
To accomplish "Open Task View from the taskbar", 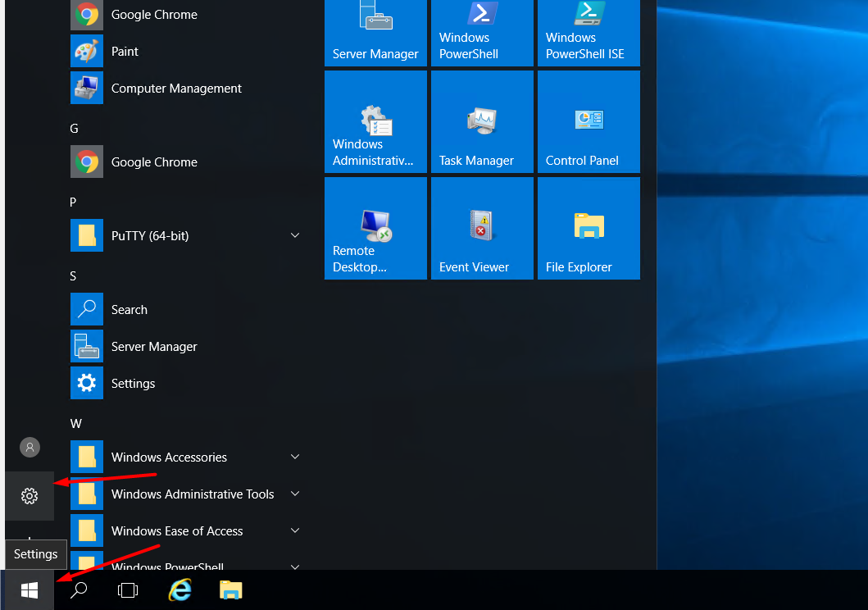I will pos(127,590).
